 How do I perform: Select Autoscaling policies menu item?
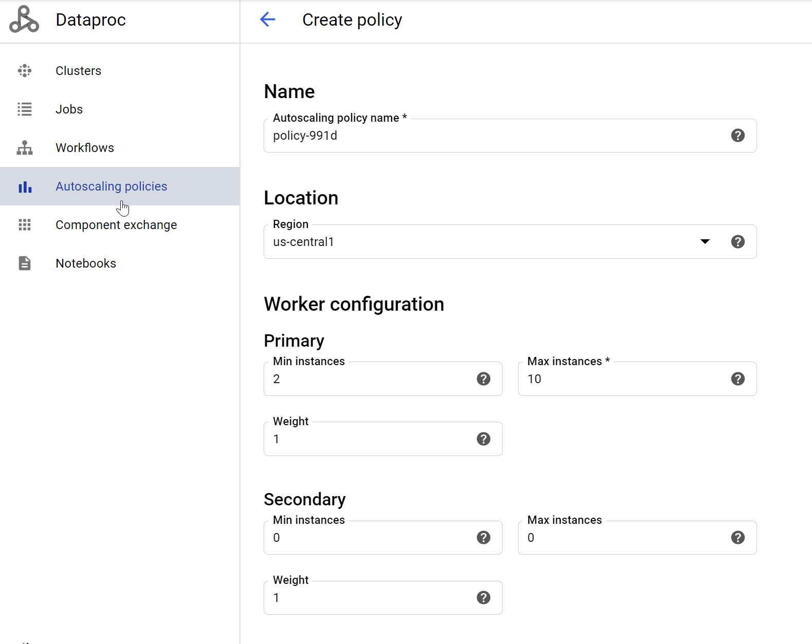(120, 186)
